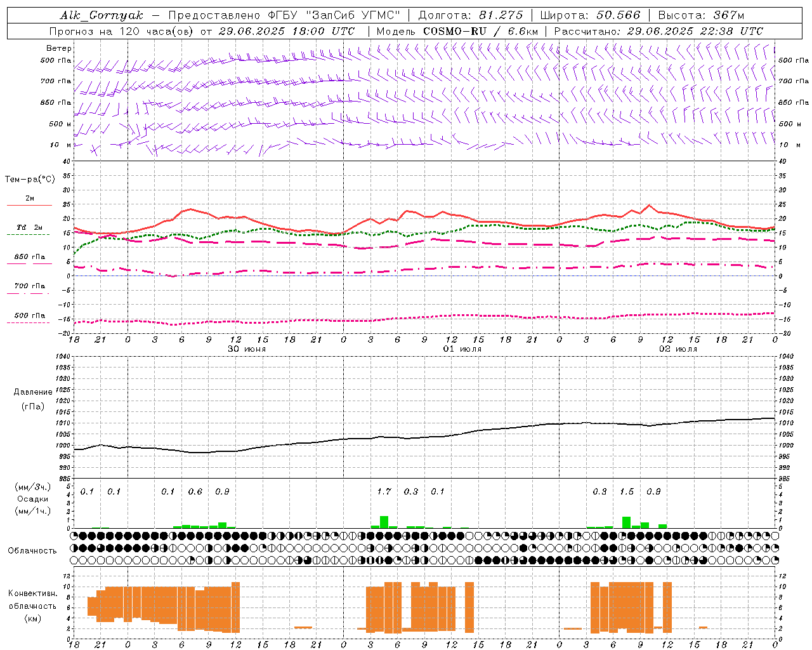Screen dimensions: 812x650
Task: Click the 700 гПа legend in temperature panel
Action: 29,286
